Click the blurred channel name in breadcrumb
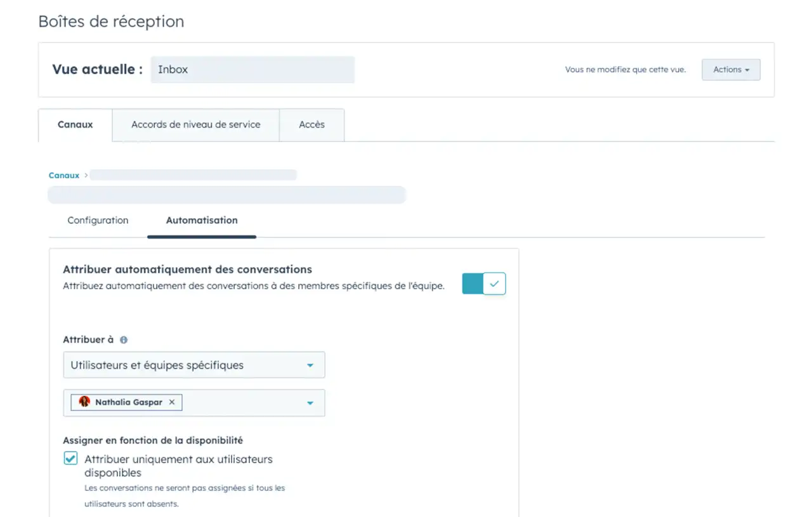The width and height of the screenshot is (812, 517). (x=193, y=175)
